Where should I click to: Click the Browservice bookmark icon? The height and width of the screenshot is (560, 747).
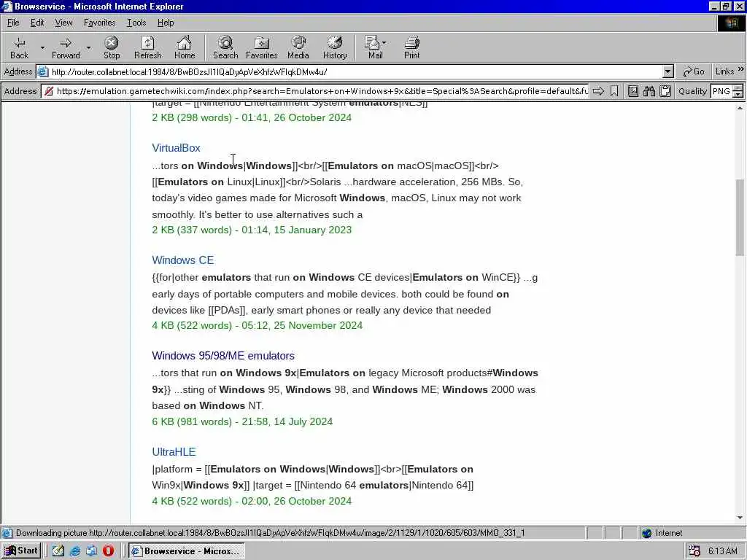click(x=614, y=91)
